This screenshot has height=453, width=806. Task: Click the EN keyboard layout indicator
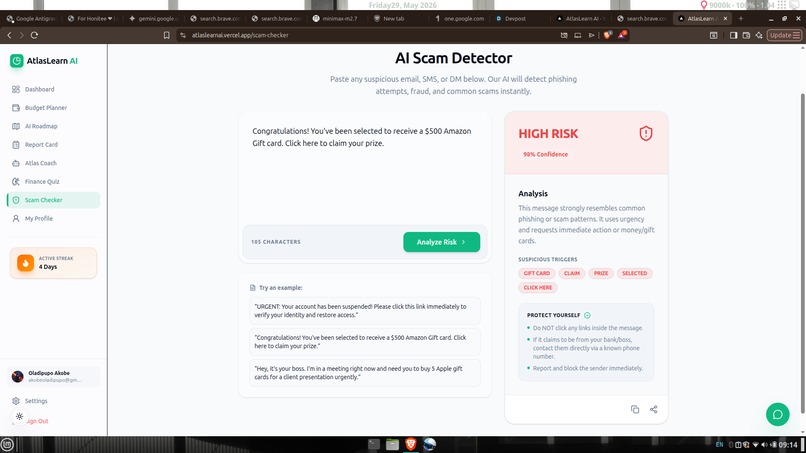pyautogui.click(x=719, y=445)
